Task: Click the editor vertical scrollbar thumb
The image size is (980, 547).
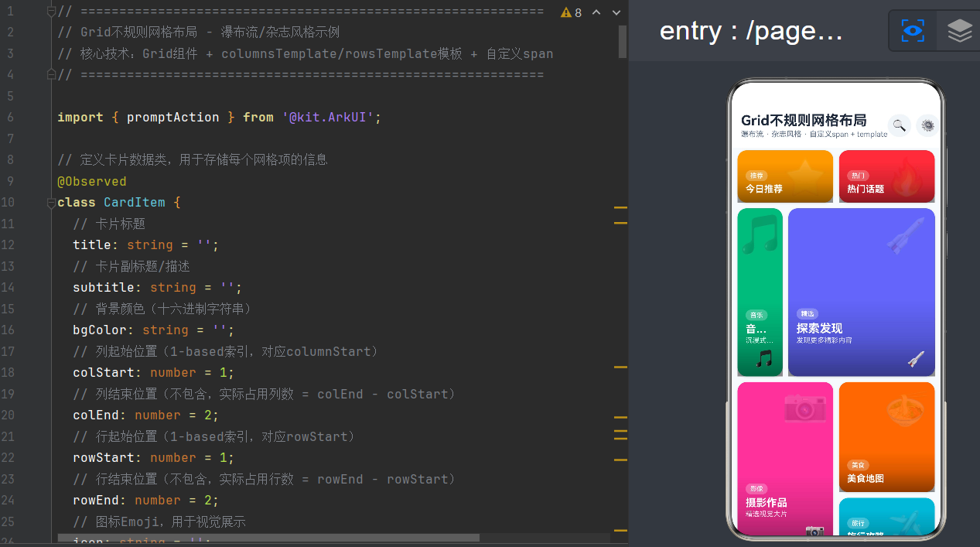Action: click(x=623, y=42)
